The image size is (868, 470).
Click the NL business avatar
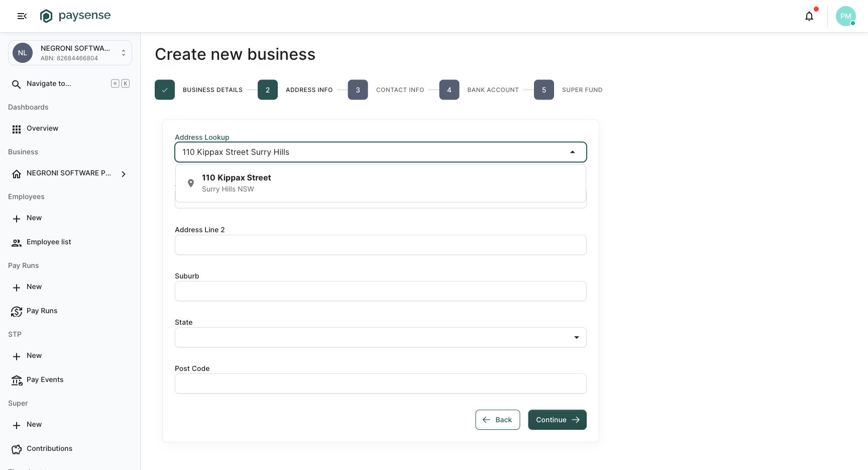[x=23, y=53]
